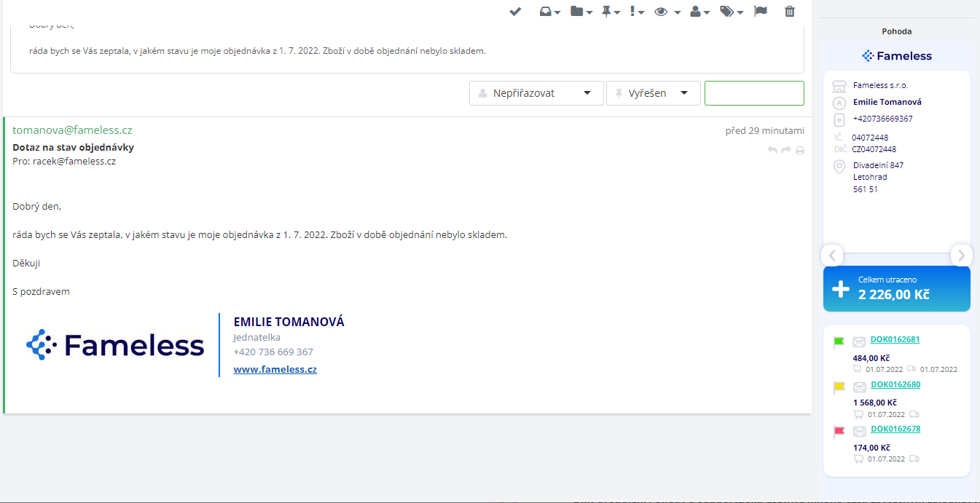Click 'Emilie Tomanová' in Pohoda panel
This screenshot has width=980, height=503.
[887, 102]
